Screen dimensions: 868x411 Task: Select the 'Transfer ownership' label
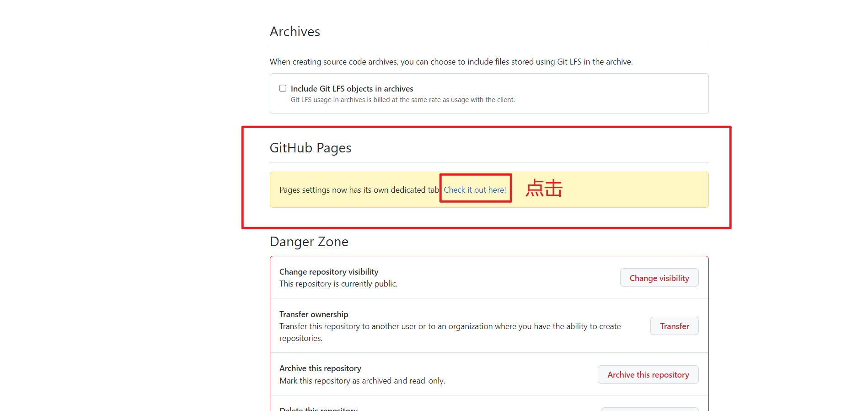[x=314, y=314]
